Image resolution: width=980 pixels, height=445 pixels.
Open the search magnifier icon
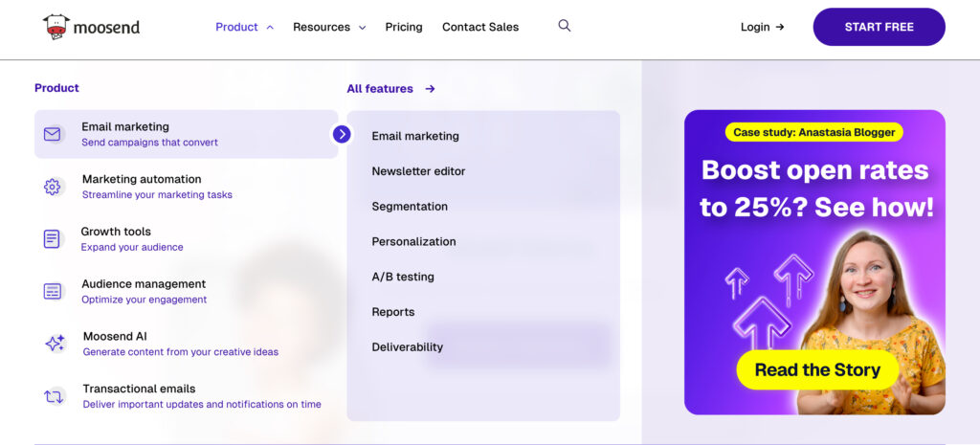[565, 26]
